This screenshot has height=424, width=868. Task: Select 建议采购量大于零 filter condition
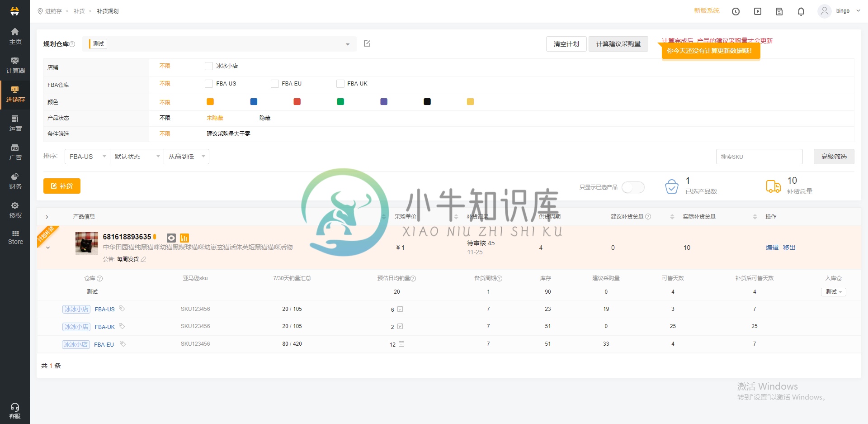[228, 134]
